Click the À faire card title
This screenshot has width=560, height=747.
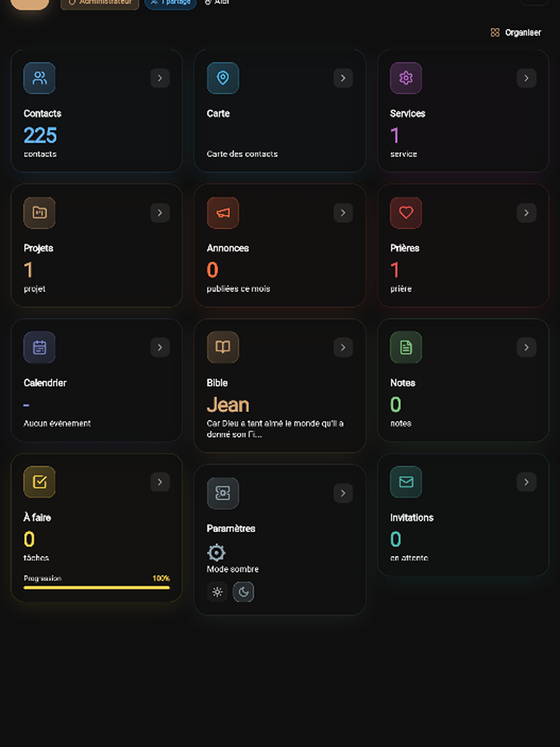coord(37,517)
